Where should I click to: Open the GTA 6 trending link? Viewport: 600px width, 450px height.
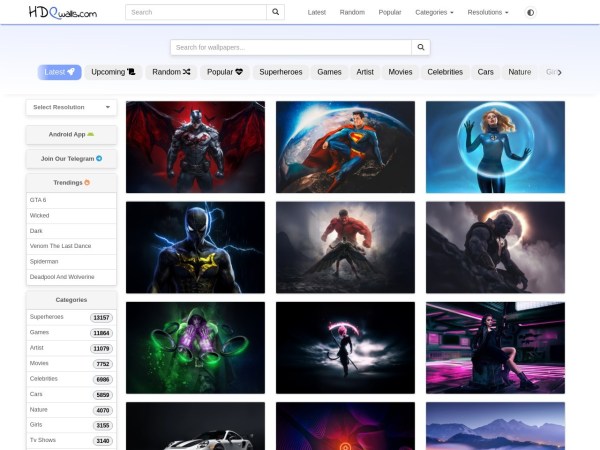(x=71, y=200)
